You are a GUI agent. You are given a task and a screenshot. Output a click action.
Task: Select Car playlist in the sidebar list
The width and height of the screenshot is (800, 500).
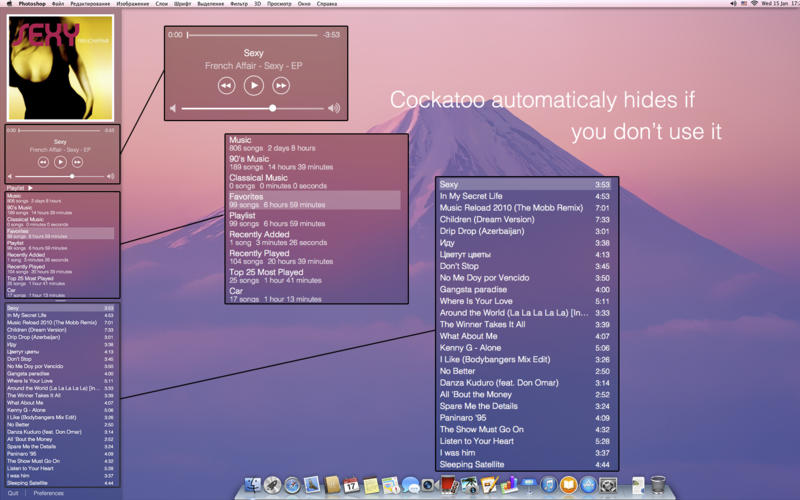click(60, 292)
